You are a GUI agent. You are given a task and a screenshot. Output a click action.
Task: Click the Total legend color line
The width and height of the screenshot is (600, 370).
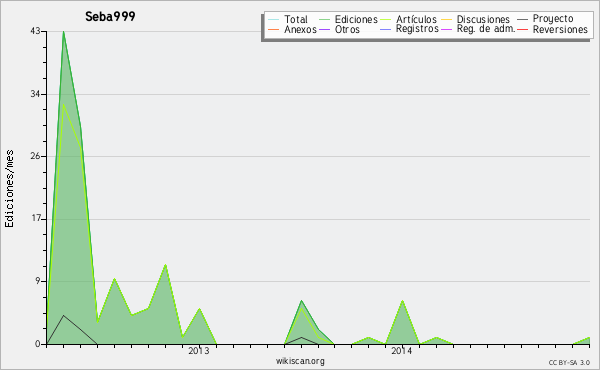click(x=274, y=20)
